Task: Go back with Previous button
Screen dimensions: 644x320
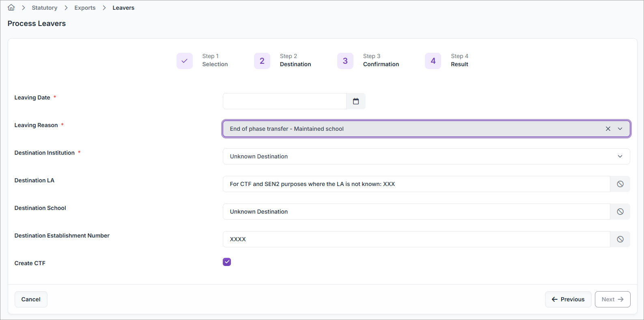Action: point(568,299)
